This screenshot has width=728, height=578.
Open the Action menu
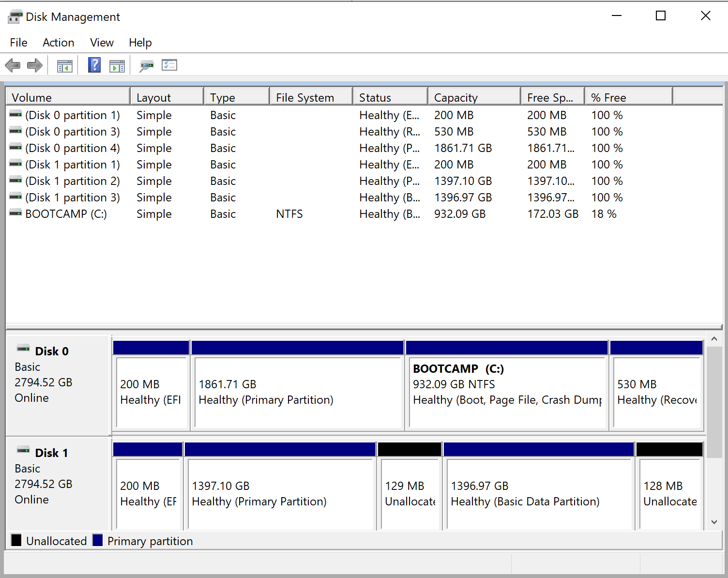tap(58, 43)
